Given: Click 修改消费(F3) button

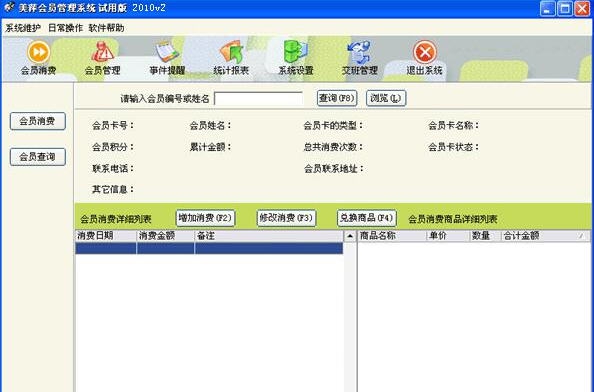Looking at the screenshot, I should [286, 218].
